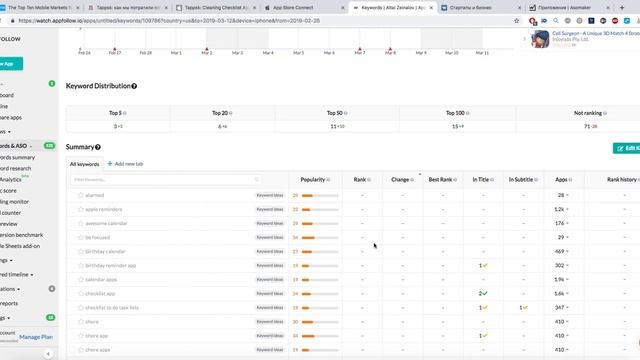This screenshot has height=360, width=640.
Task: Star the apple reminders keyword
Action: pos(81,209)
